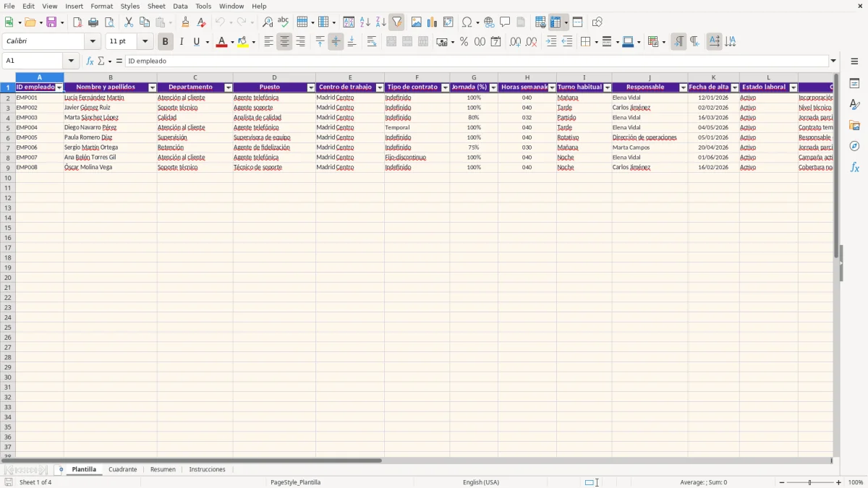Open the Estado laboral filter dropdown
Screen dimensions: 868x488
(x=793, y=87)
